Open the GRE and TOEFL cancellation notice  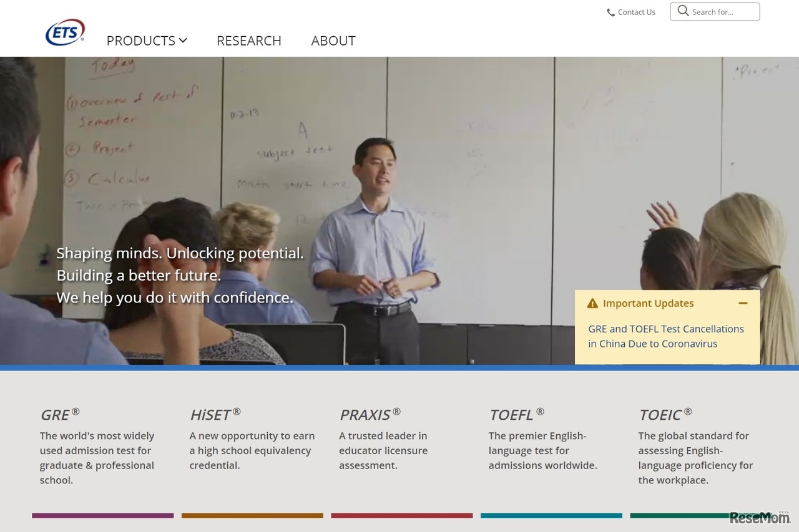pyautogui.click(x=665, y=336)
